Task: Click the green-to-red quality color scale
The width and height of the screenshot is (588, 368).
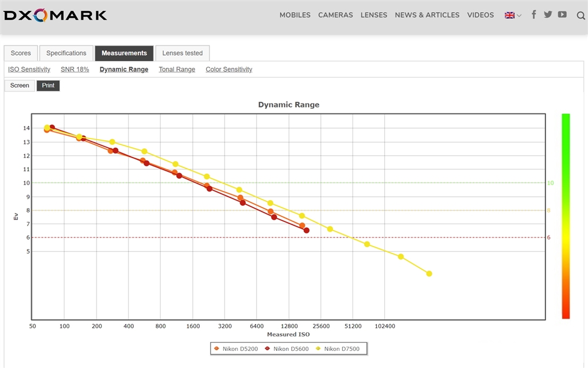Action: point(566,216)
